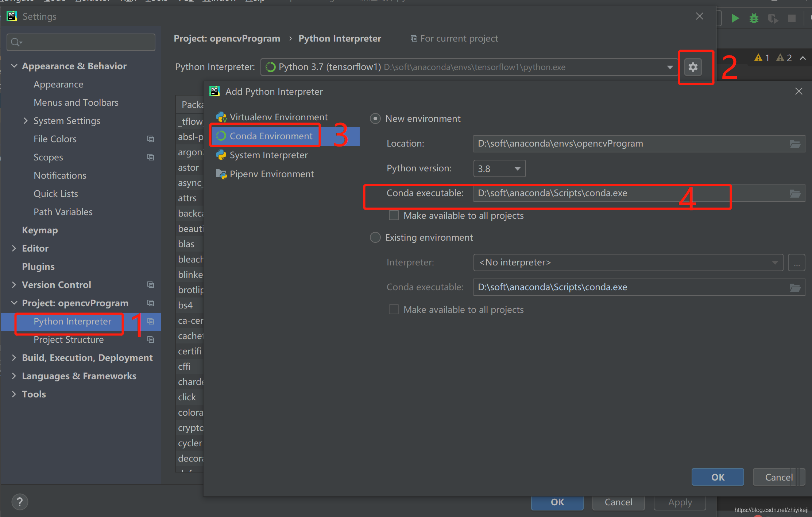Check Make available to all projects for new environment
This screenshot has height=517, width=812.
click(x=394, y=215)
